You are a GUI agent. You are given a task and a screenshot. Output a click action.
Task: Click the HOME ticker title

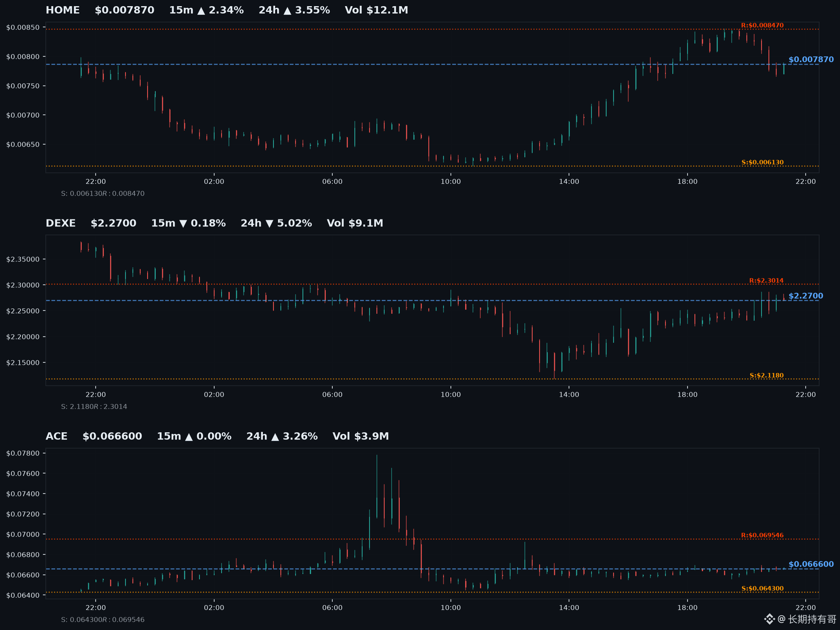coord(63,10)
